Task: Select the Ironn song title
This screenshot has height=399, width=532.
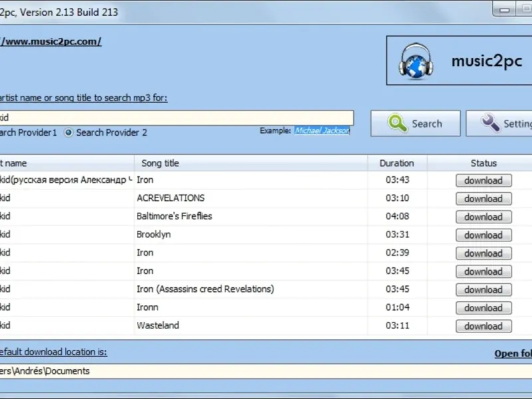Action: tap(148, 307)
